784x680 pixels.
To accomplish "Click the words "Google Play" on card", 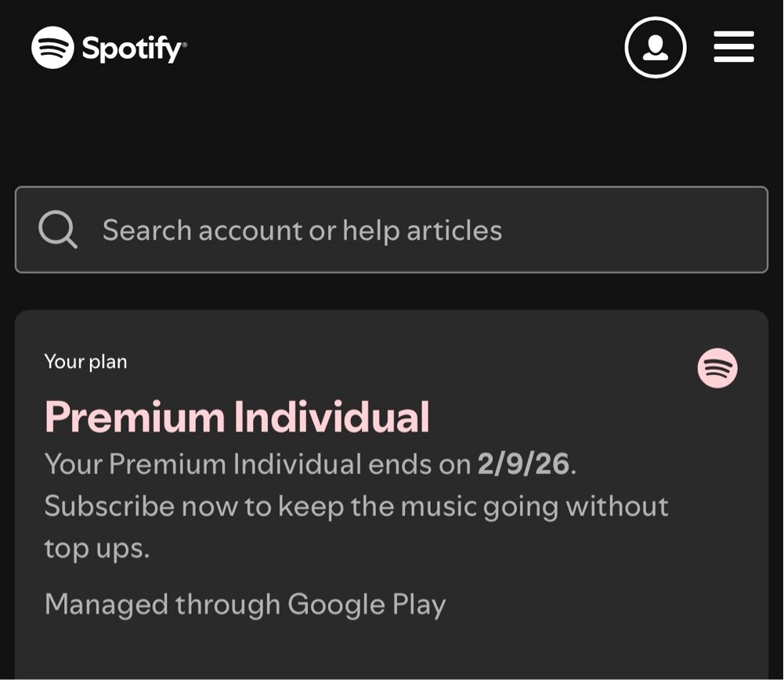I will point(367,605).
